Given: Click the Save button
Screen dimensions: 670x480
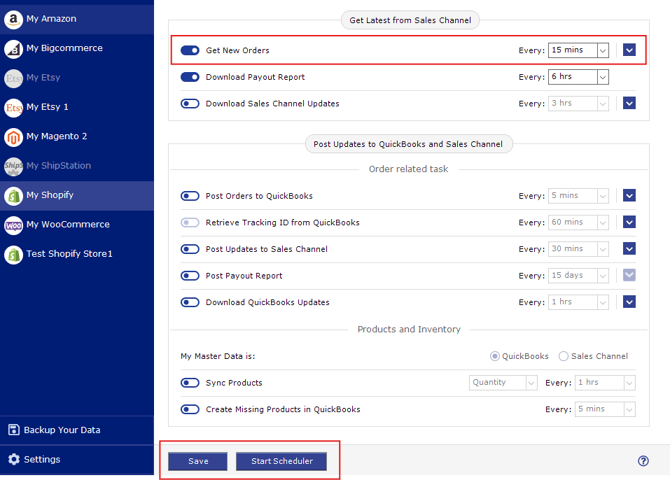Looking at the screenshot, I should (x=198, y=461).
